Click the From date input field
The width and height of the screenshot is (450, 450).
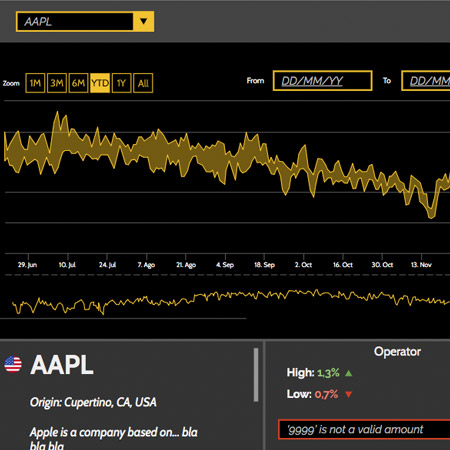(322, 81)
